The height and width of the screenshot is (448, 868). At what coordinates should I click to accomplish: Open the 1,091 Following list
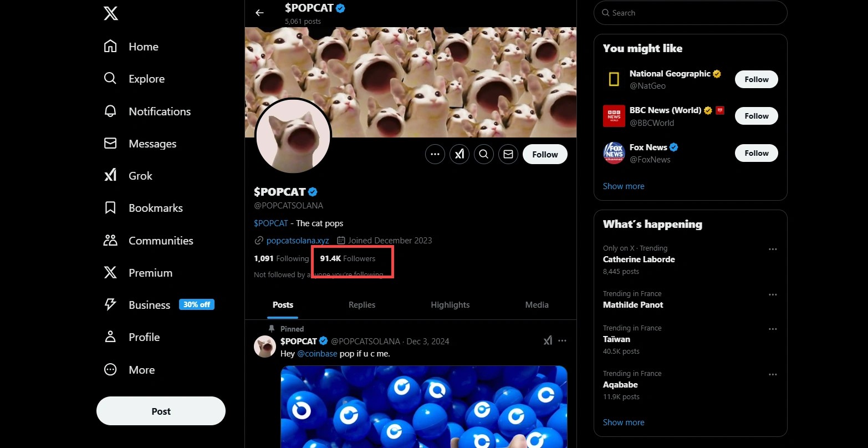pos(281,258)
